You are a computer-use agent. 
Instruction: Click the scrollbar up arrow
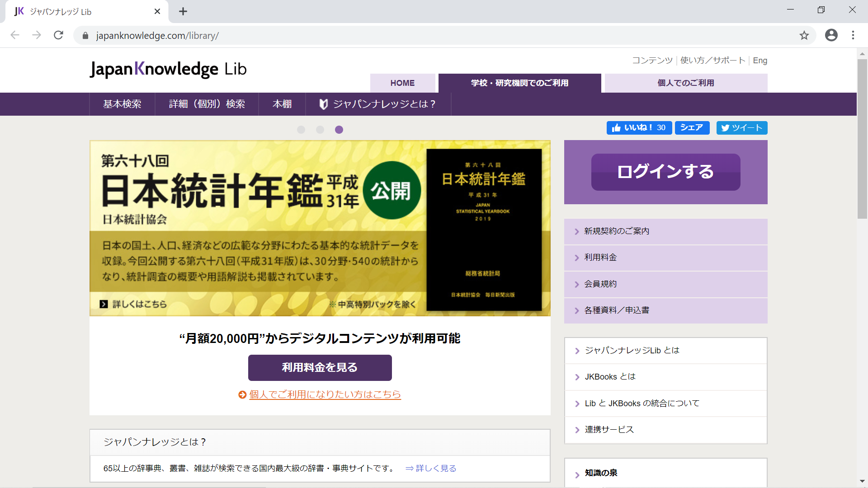click(x=862, y=53)
